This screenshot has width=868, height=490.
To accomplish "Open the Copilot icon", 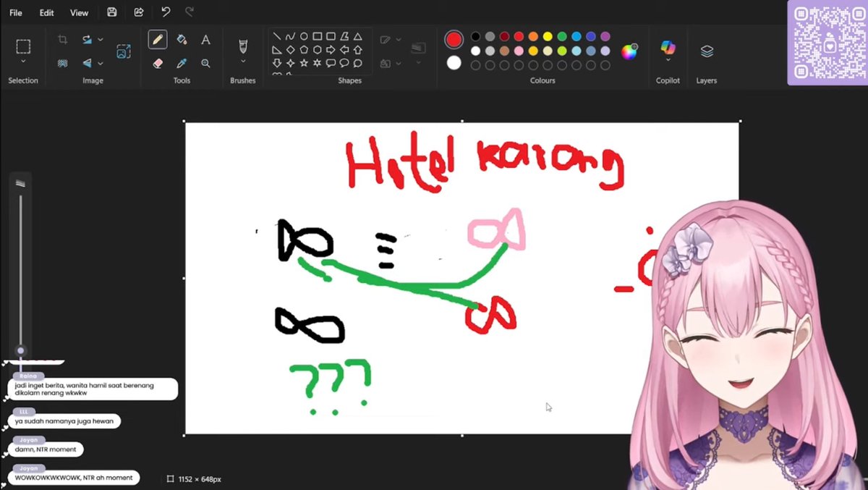I will (668, 47).
